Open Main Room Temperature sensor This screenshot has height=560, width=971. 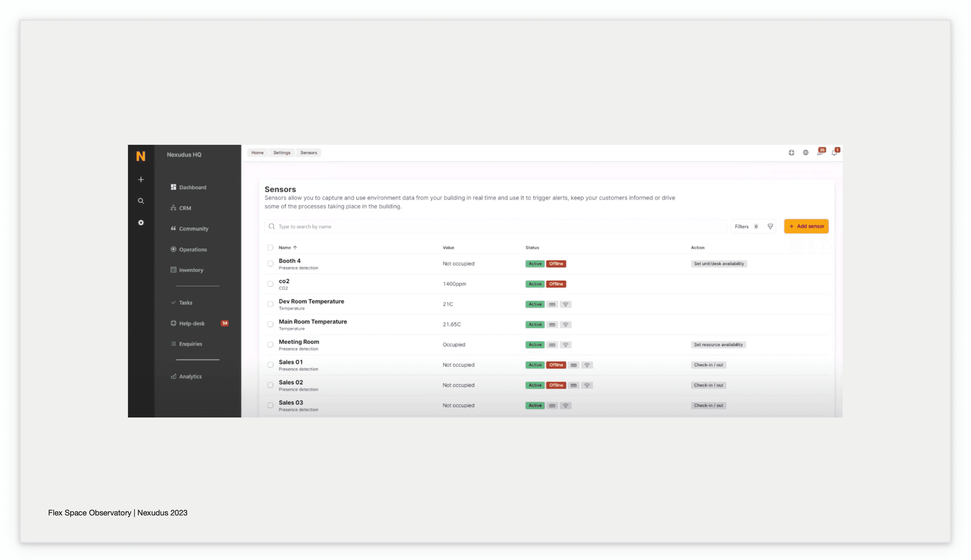(312, 322)
